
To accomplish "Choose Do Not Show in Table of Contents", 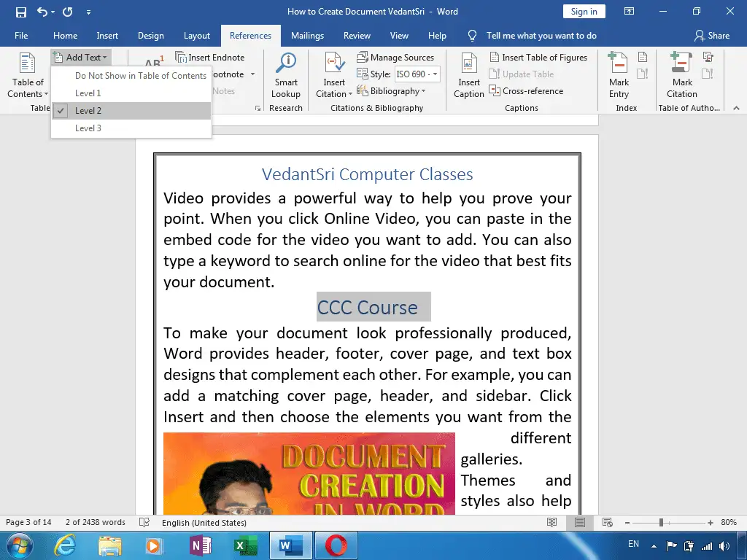I will click(x=131, y=76).
